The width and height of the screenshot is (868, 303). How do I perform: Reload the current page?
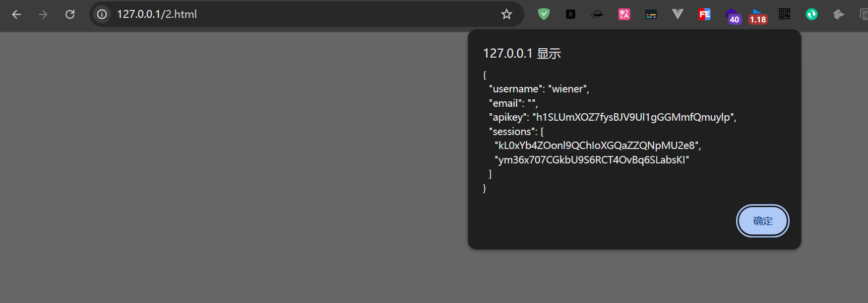[x=70, y=14]
